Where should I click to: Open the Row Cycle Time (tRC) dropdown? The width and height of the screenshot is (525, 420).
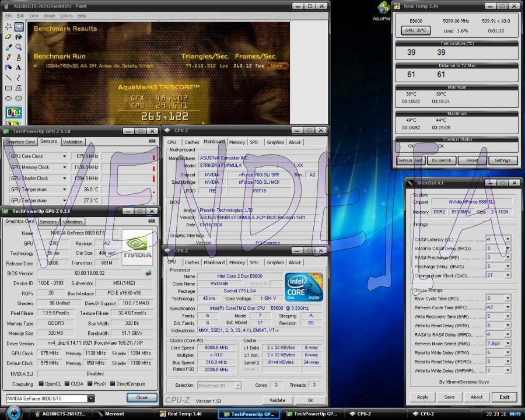[508, 298]
